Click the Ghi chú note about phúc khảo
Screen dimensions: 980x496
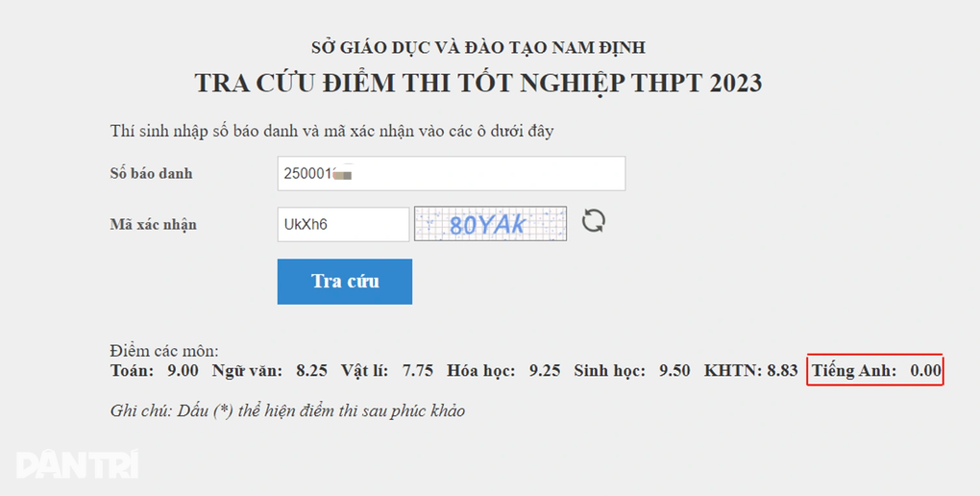coord(287,410)
